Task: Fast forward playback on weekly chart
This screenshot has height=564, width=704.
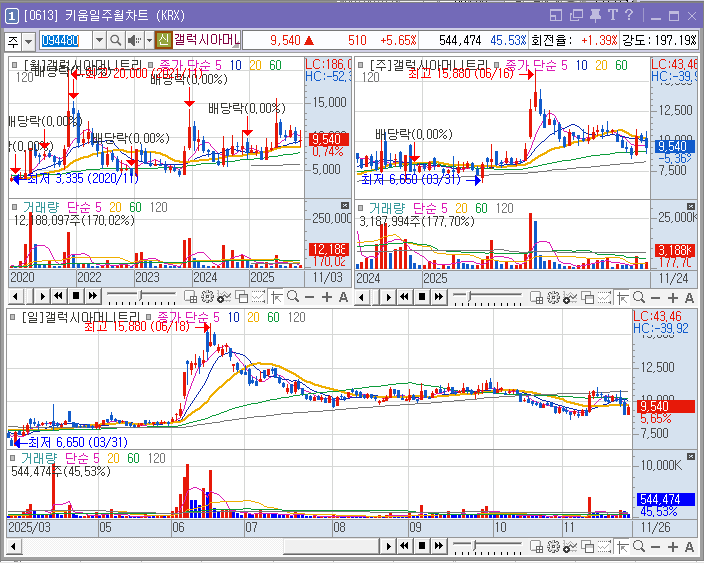Action: pyautogui.click(x=439, y=296)
